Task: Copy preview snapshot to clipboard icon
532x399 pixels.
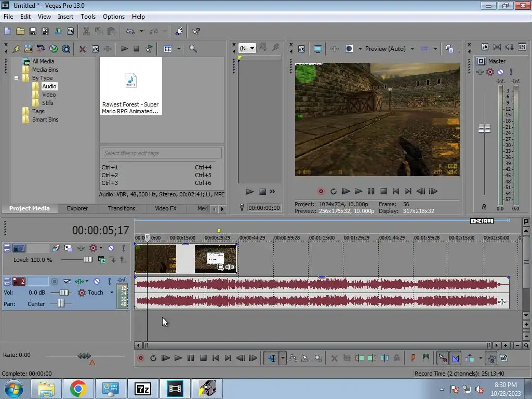Action: point(449,49)
